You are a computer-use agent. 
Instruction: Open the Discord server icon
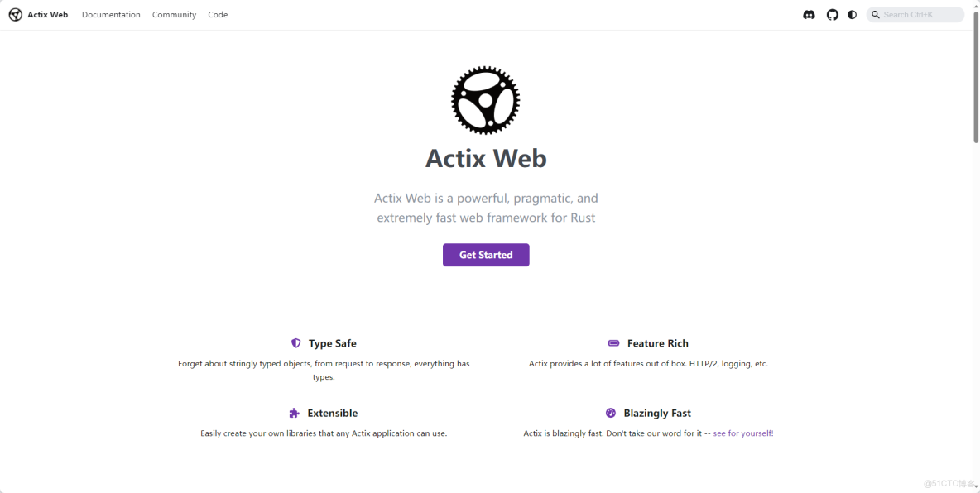click(x=809, y=14)
